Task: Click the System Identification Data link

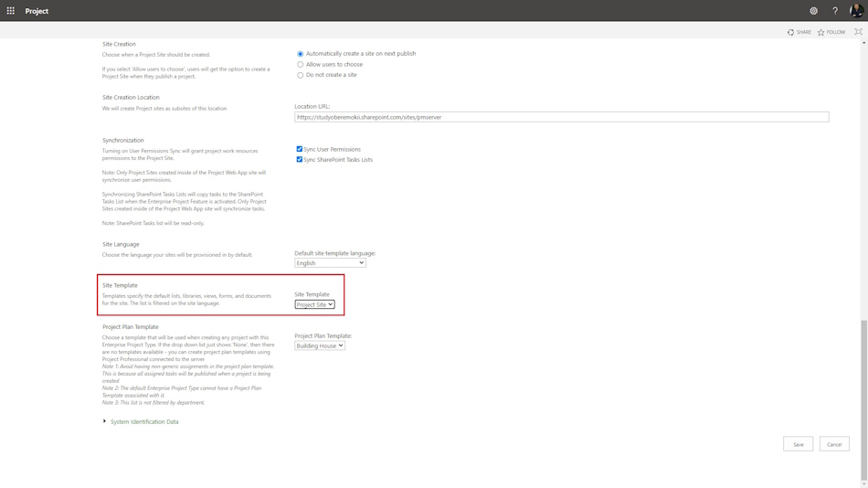Action: pos(144,421)
